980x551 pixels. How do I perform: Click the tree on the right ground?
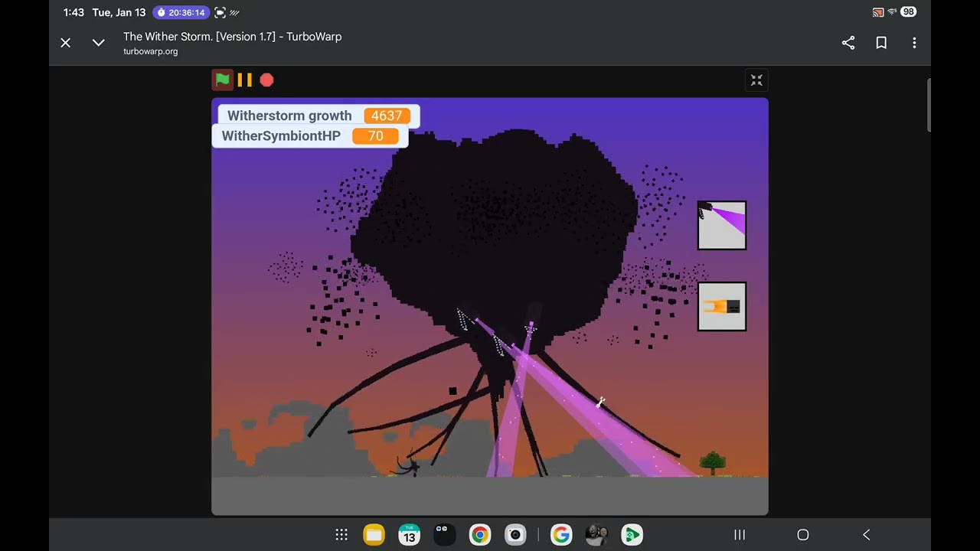(713, 463)
